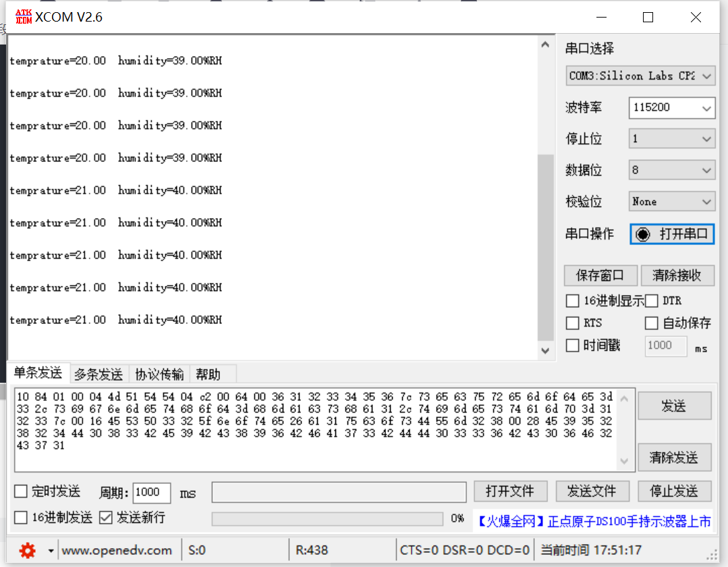Click the serial port status indicator circle
This screenshot has height=567, width=728.
pos(643,234)
